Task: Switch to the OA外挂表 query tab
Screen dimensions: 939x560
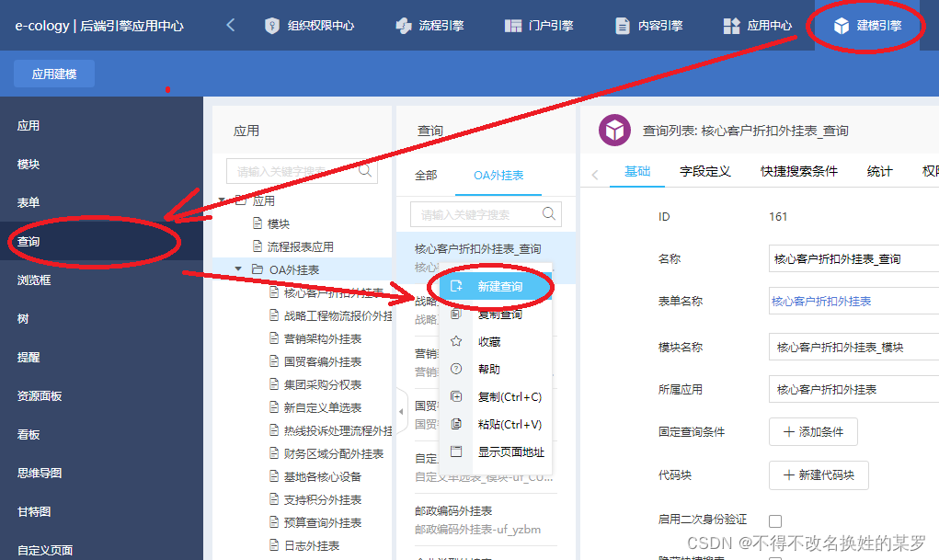Action: click(498, 175)
